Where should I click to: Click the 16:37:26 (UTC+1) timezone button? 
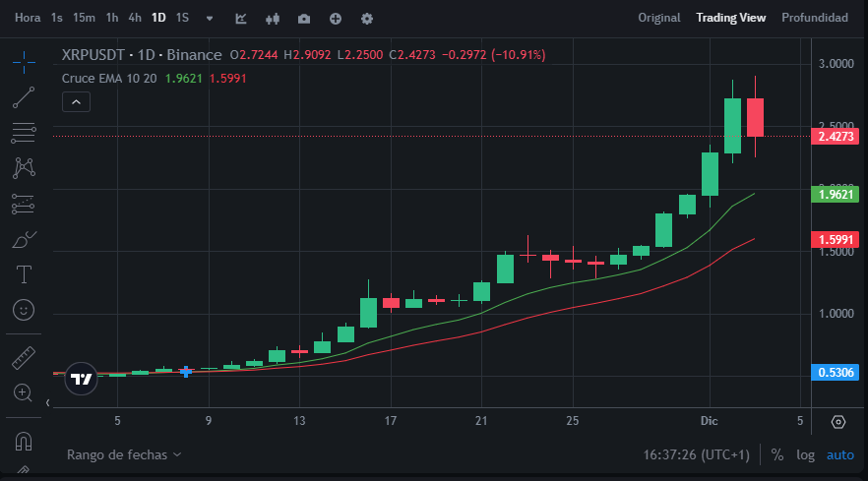696,455
